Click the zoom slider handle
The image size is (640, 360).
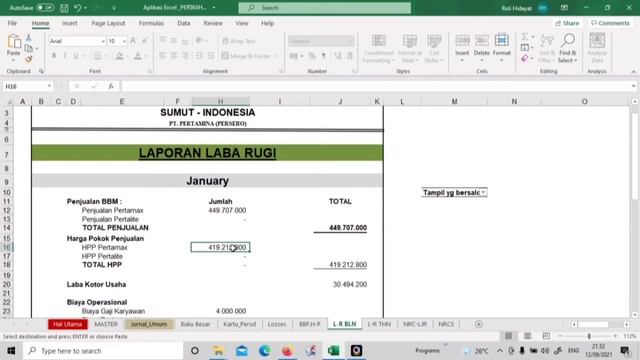pos(589,336)
